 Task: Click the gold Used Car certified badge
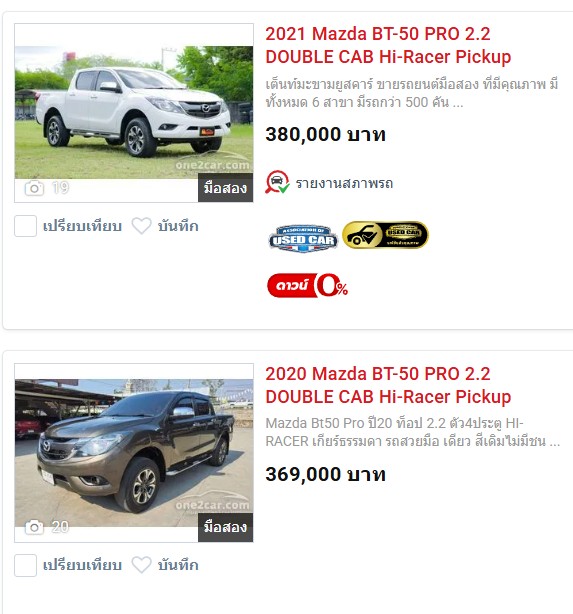click(385, 235)
